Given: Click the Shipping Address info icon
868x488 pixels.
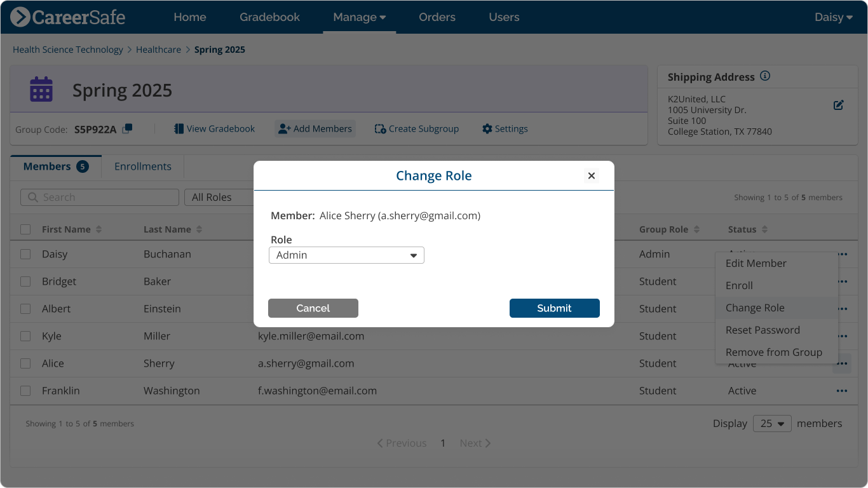Looking at the screenshot, I should [765, 76].
